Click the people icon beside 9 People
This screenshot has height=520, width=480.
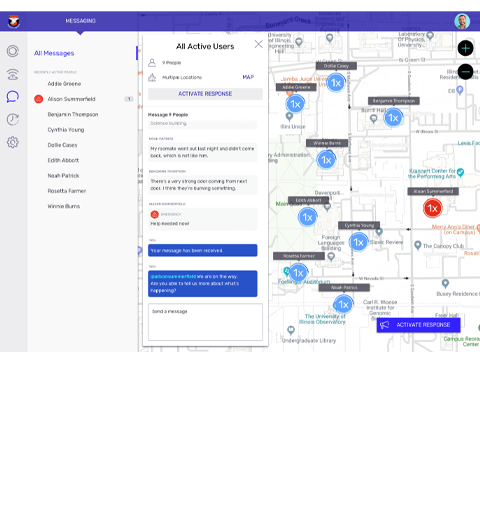[152, 62]
